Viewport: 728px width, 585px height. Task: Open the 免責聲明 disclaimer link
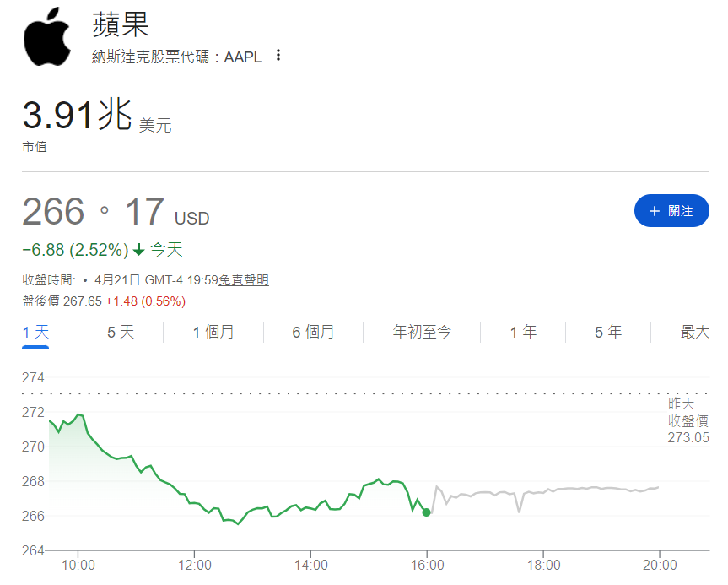[242, 279]
